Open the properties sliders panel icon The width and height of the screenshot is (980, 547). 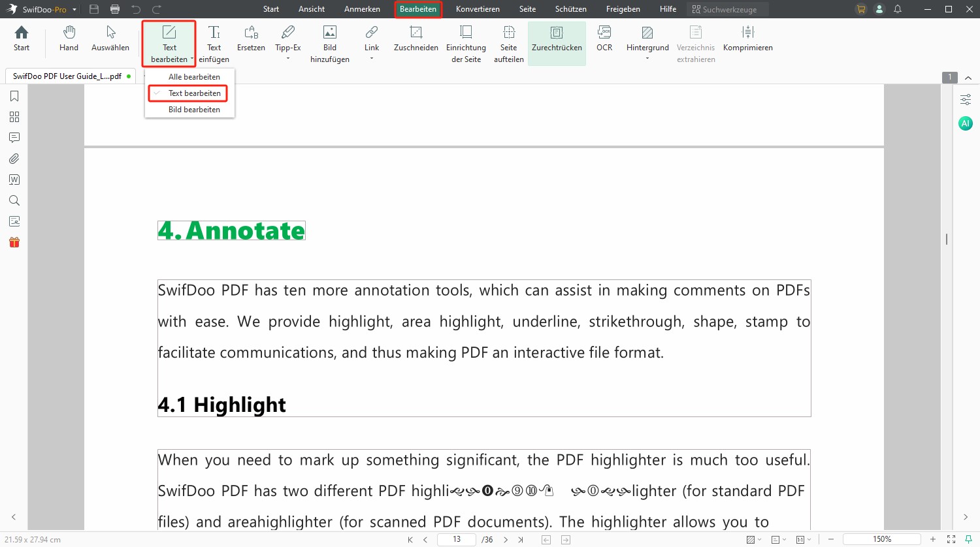click(x=965, y=100)
